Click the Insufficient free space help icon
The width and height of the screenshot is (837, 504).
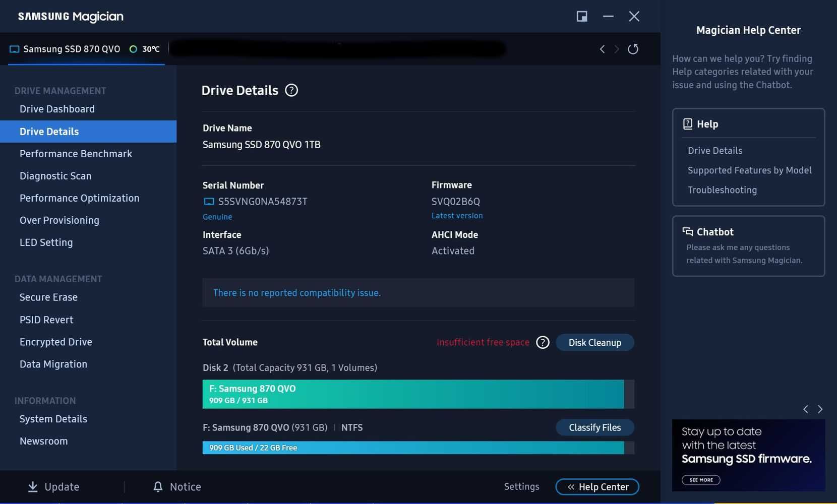543,343
